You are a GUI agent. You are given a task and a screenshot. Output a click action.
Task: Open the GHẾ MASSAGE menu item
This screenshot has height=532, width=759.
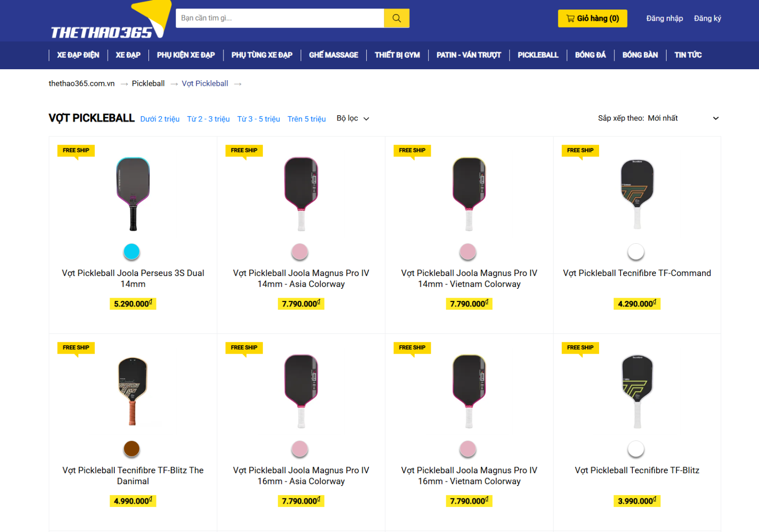333,55
